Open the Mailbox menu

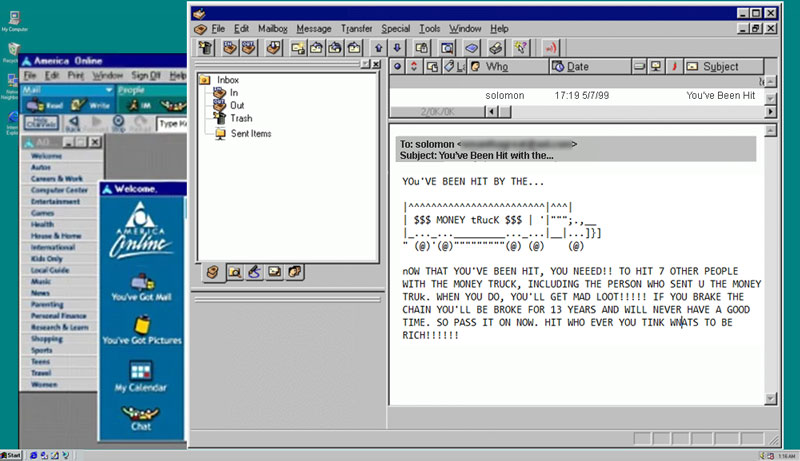(272, 29)
